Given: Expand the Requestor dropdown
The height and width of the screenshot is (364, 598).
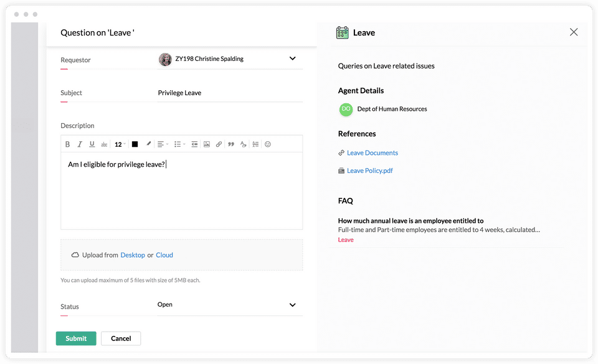Looking at the screenshot, I should coord(292,59).
